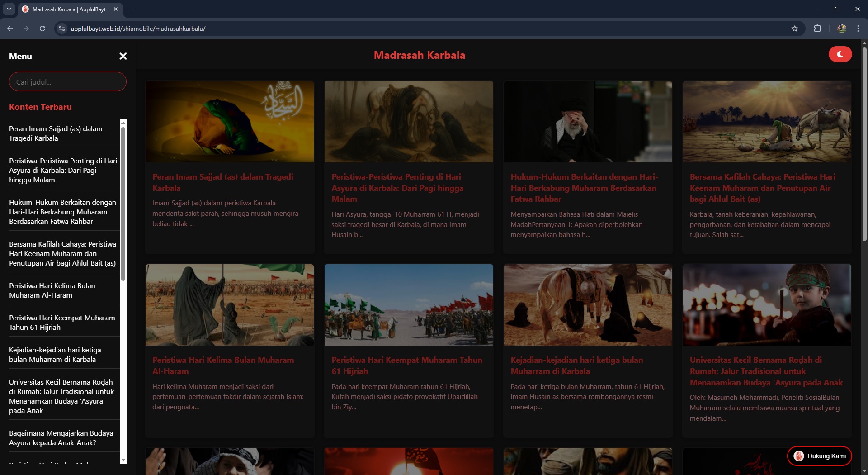Open Chrome's three-dot menu
Screen dimensions: 868x475
pyautogui.click(x=858, y=28)
